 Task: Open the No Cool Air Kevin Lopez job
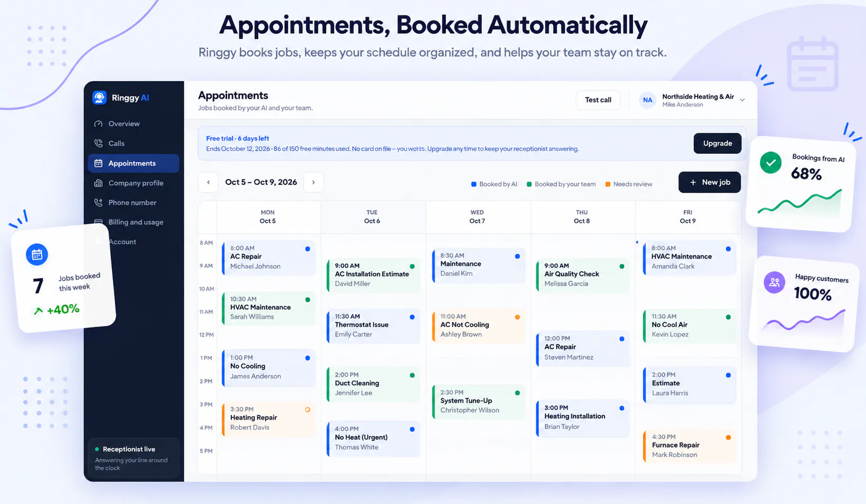[690, 325]
